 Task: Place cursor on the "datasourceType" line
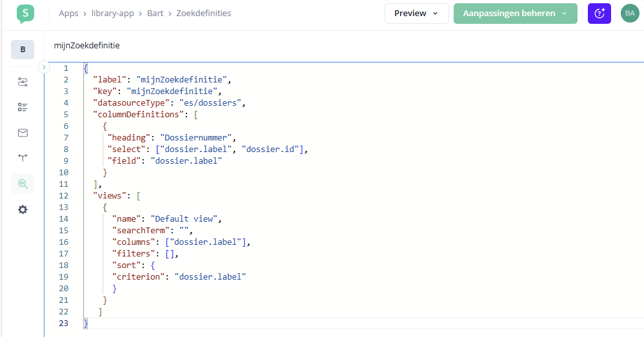tap(169, 103)
